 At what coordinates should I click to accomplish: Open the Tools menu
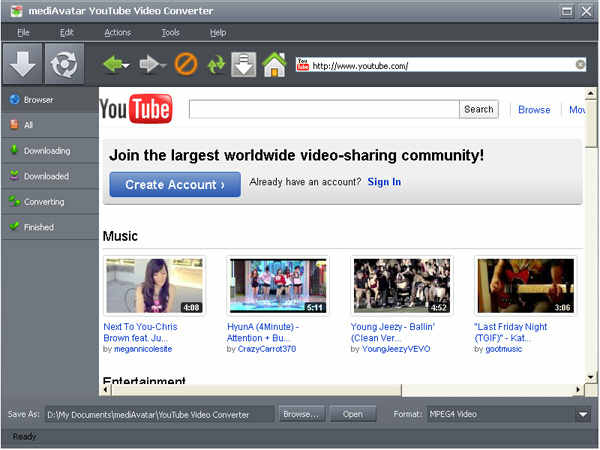click(x=170, y=33)
